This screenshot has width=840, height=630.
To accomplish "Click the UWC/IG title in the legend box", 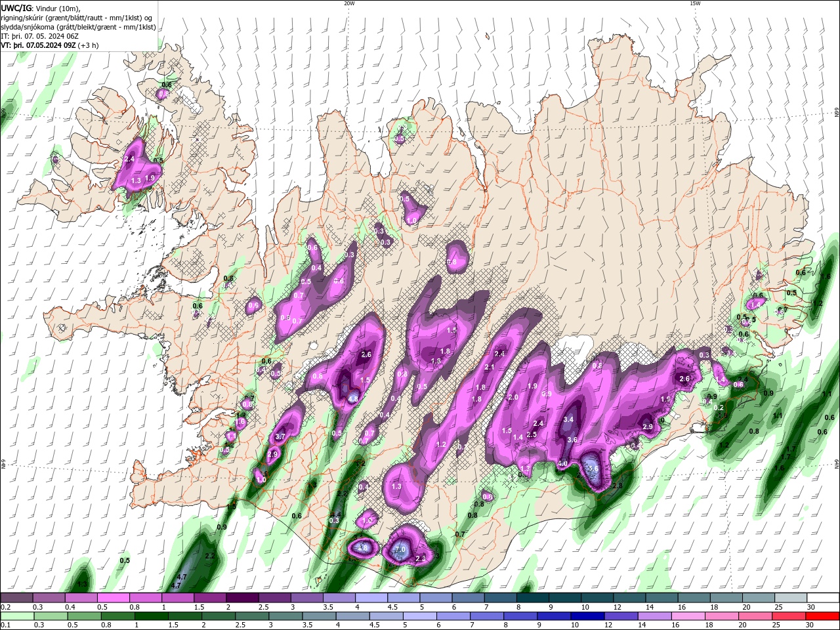I will point(16,8).
